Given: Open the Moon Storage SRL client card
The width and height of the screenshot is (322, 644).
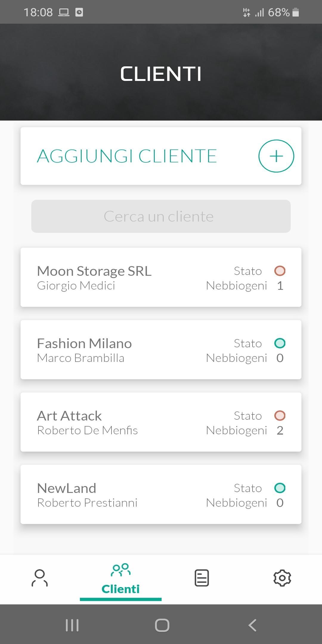Looking at the screenshot, I should pos(161,277).
